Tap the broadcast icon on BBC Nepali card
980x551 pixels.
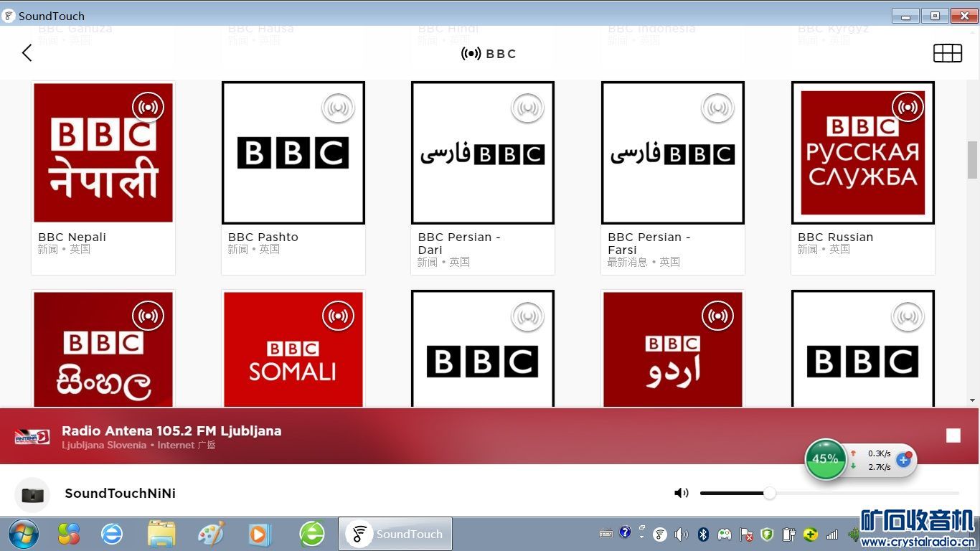tap(149, 108)
